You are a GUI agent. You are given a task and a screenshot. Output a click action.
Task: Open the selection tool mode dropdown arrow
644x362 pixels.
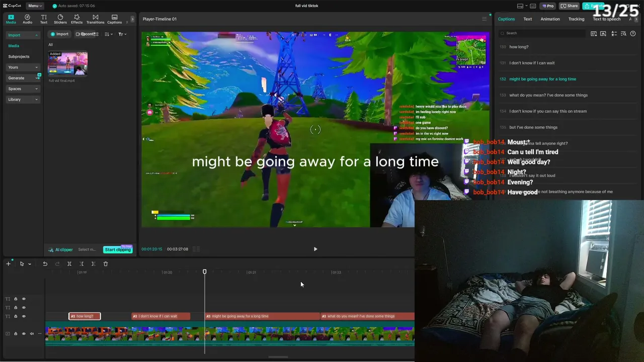point(30,264)
